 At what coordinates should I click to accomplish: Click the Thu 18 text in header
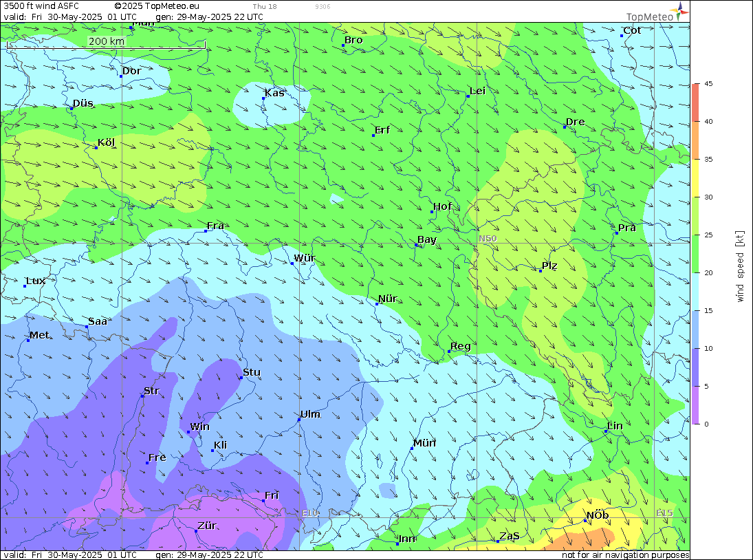tap(265, 7)
